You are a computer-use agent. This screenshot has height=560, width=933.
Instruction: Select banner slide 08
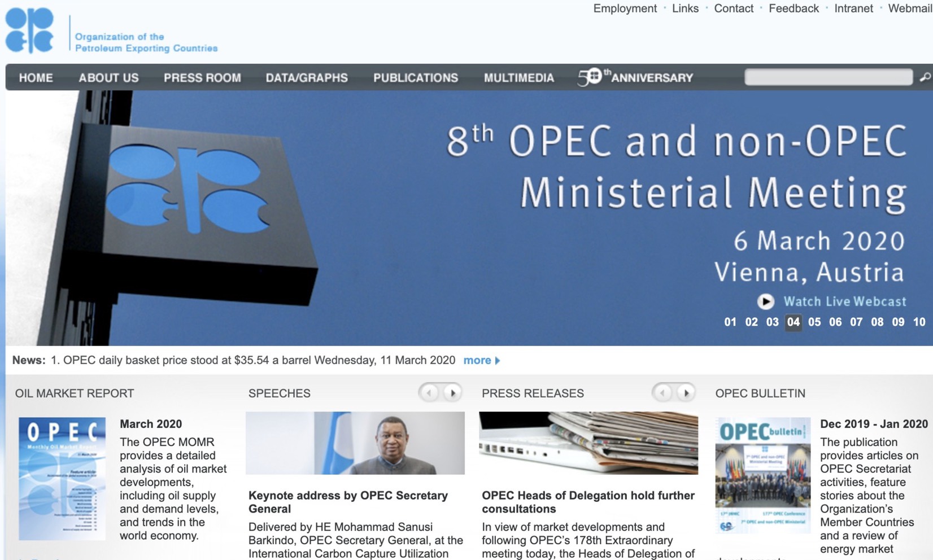877,322
